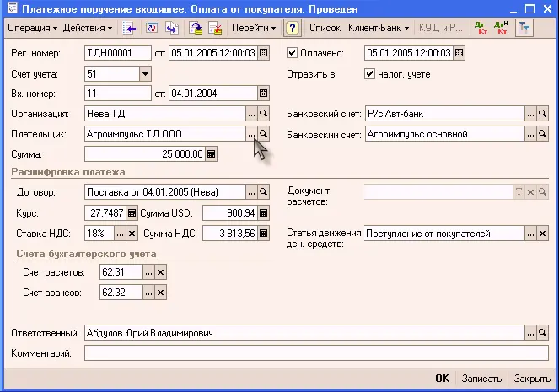Viewport: 559px width, 392px height.
Task: Open Организация record with the magnifier icon
Action: click(263, 114)
